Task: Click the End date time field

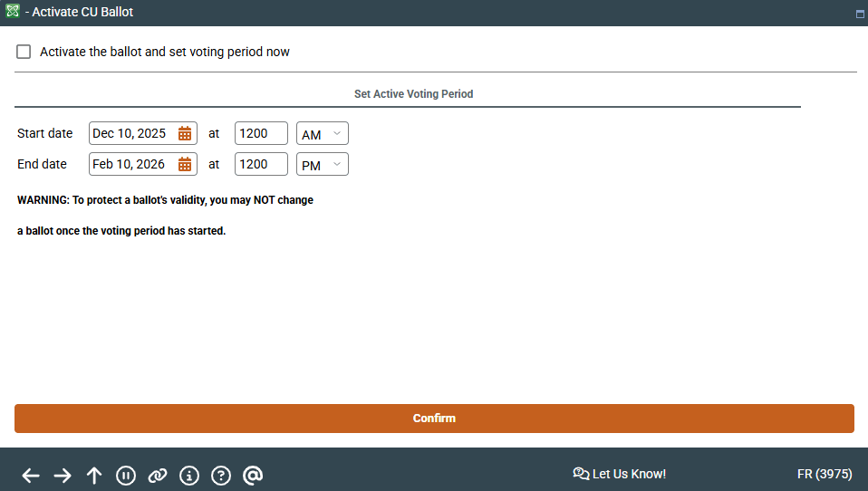Action: pyautogui.click(x=261, y=165)
